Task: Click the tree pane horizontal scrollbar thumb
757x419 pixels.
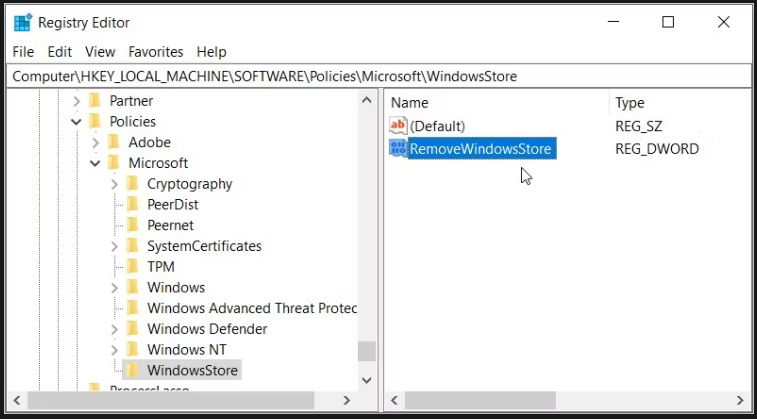Action: pos(171,400)
